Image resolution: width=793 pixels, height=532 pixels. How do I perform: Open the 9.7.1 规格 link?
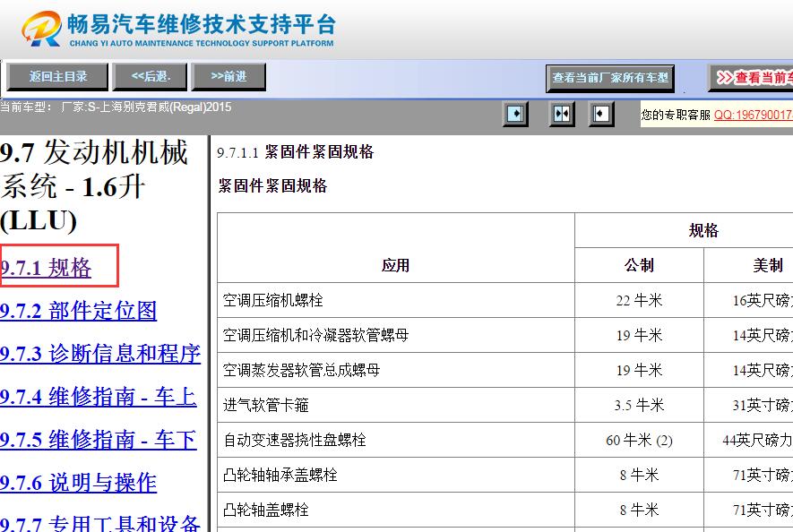pyautogui.click(x=46, y=268)
